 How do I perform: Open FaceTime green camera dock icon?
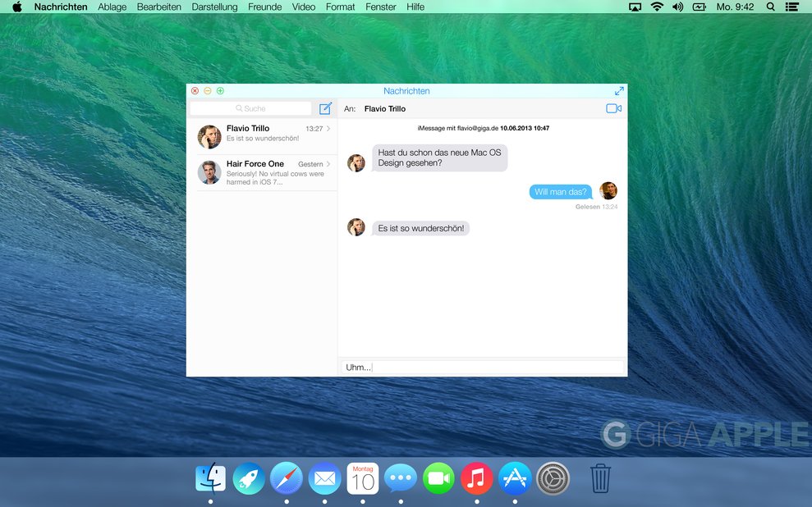point(438,478)
